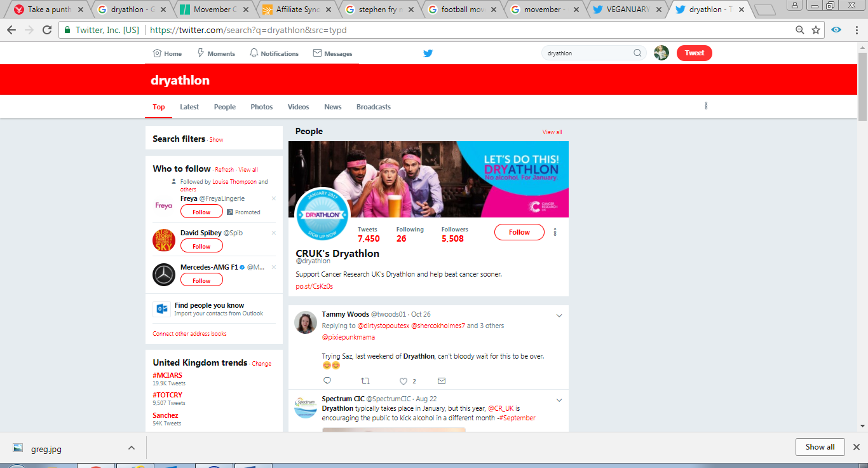Click David Spibey's avatar in Who to follow

coord(164,240)
